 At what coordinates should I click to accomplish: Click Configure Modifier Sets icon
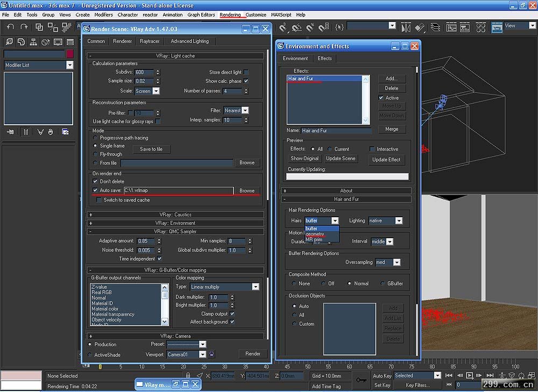pos(65,132)
